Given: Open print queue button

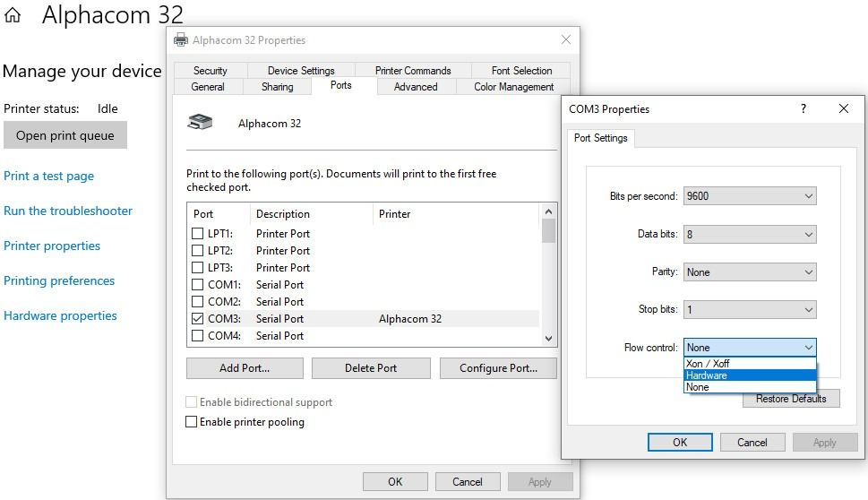Looking at the screenshot, I should 65,135.
